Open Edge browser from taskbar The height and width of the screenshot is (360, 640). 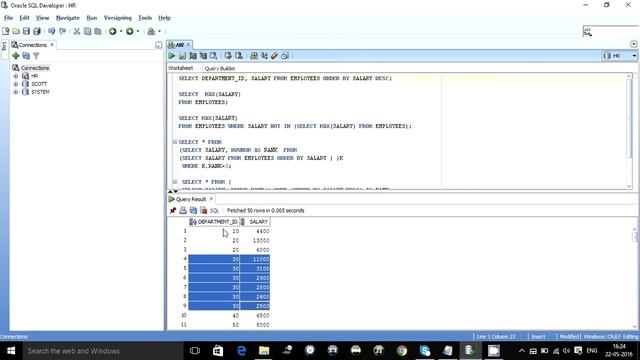click(241, 351)
